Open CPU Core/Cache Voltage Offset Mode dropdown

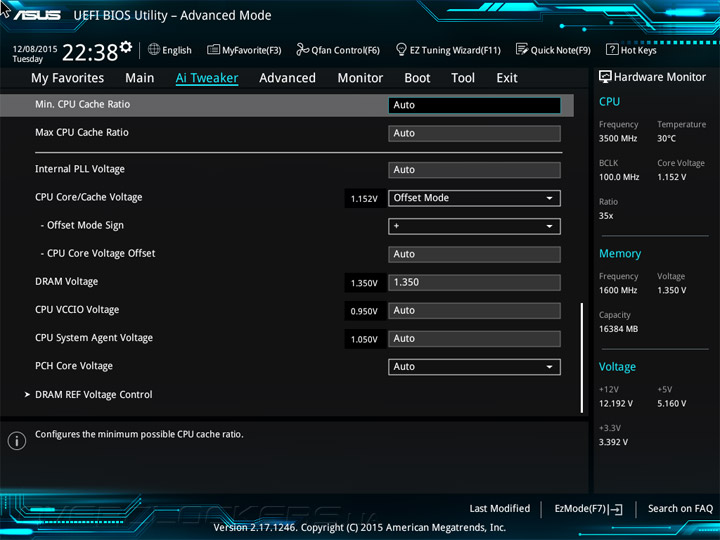[x=474, y=198]
